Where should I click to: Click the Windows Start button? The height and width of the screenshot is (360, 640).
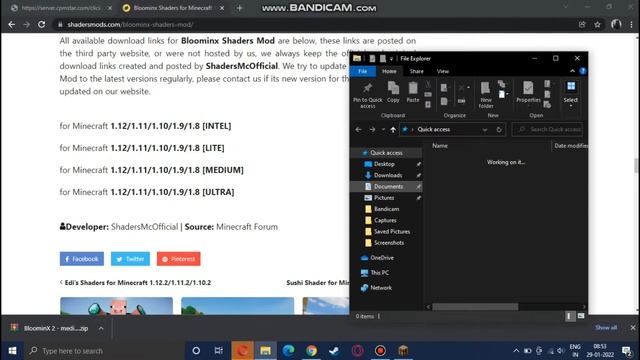click(12, 351)
